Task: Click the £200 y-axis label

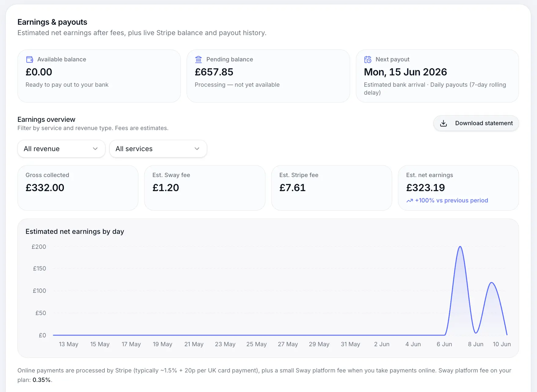Action: (39, 247)
